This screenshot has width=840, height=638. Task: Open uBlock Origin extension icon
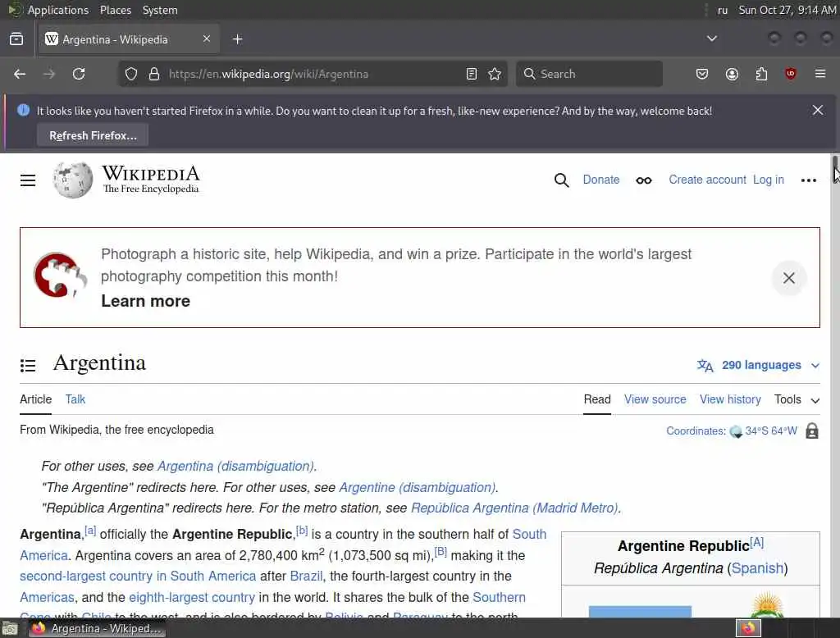pos(790,74)
